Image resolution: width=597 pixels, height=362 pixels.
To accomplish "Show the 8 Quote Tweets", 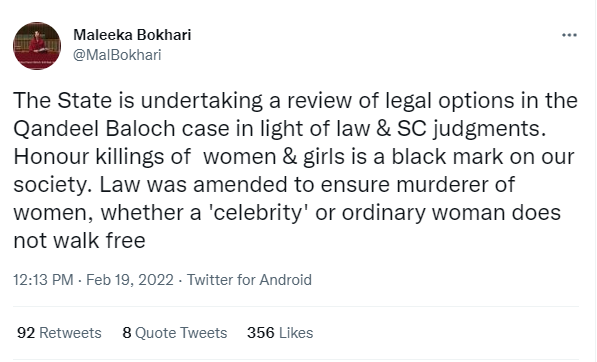I will (175, 333).
